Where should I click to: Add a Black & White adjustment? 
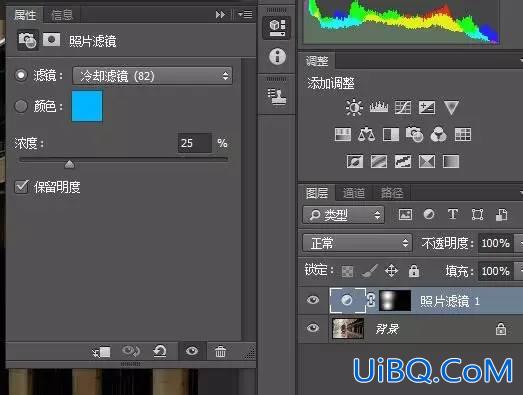[x=391, y=135]
